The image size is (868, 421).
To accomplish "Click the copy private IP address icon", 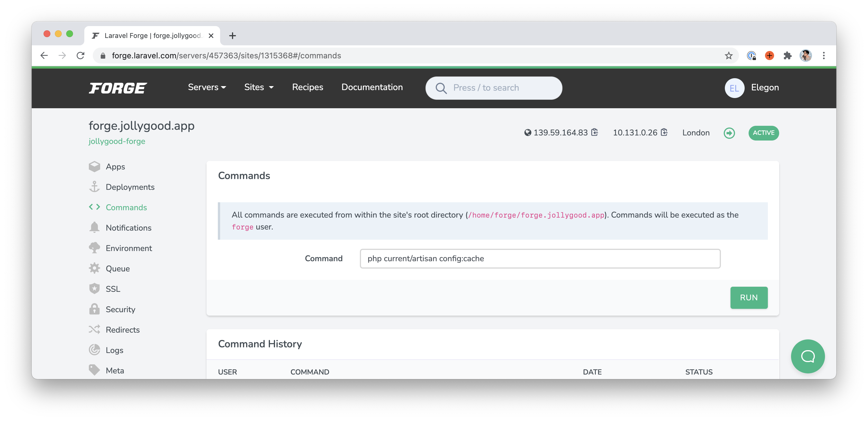I will coord(664,133).
